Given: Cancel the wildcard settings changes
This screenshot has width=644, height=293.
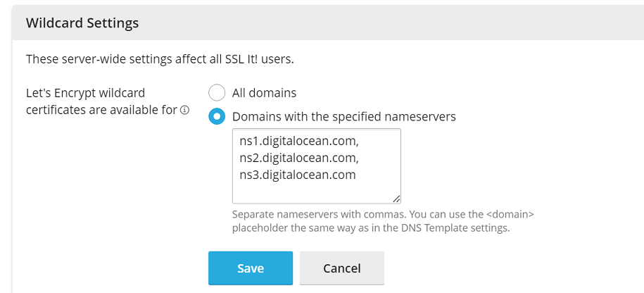Looking at the screenshot, I should pyautogui.click(x=341, y=268).
